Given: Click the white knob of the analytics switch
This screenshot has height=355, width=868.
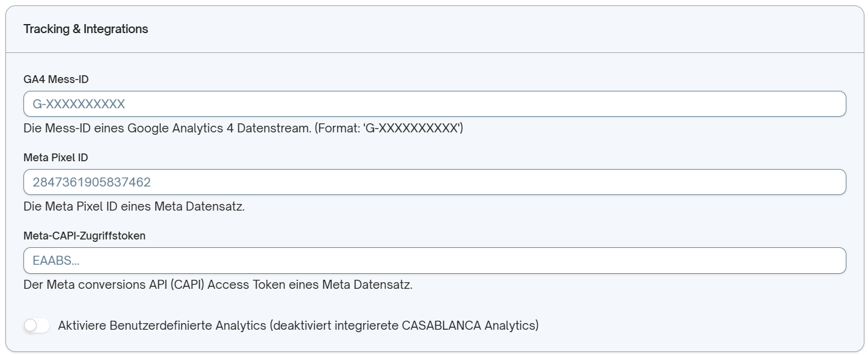Looking at the screenshot, I should click(x=30, y=326).
